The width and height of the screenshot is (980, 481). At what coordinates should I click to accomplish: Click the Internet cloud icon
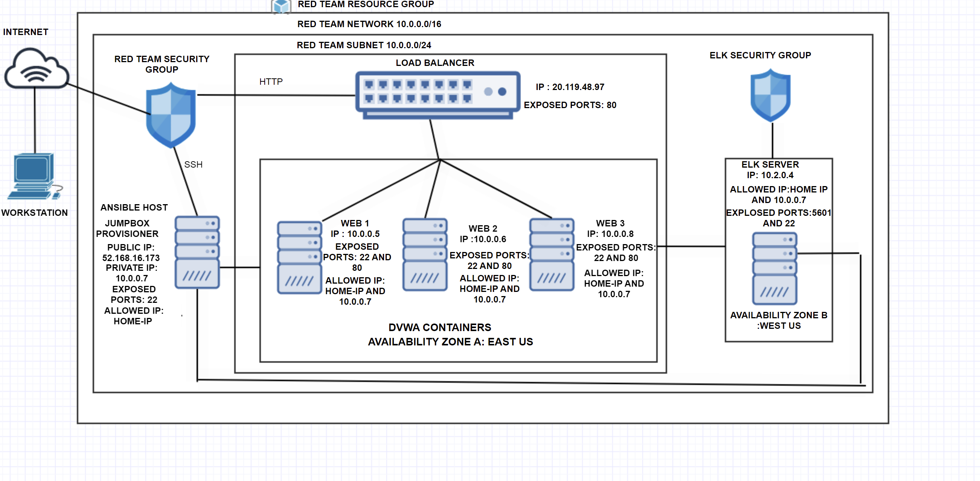[37, 68]
